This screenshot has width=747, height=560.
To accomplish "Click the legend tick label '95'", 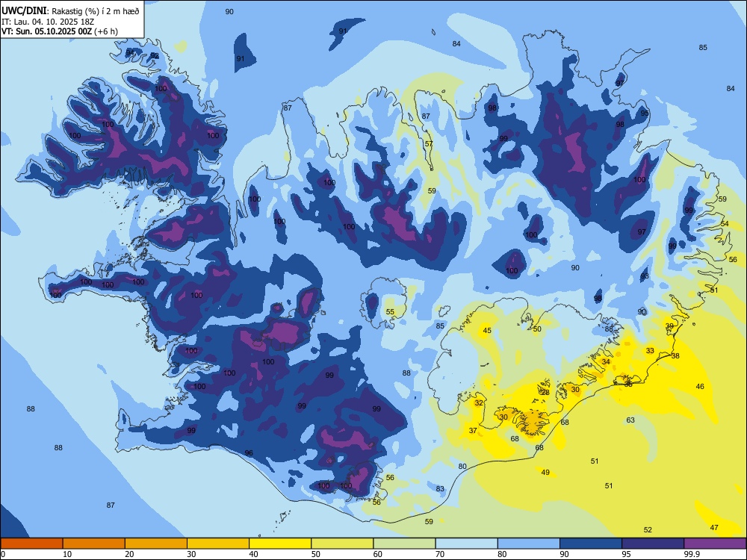I will tap(626, 554).
